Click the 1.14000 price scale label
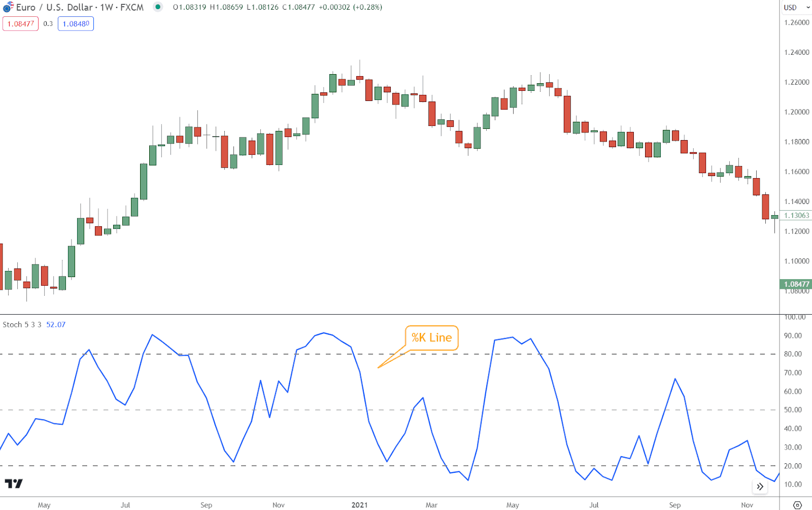Image resolution: width=812 pixels, height=510 pixels. [797, 201]
